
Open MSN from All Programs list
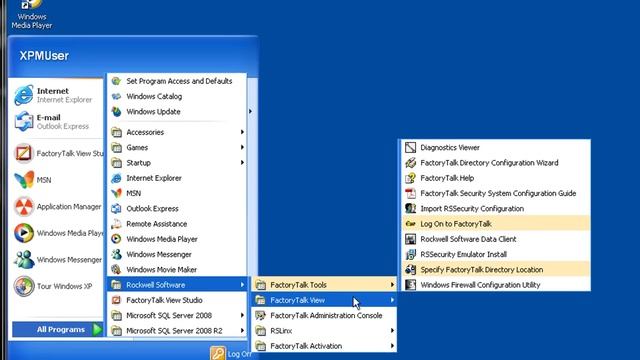(177, 193)
